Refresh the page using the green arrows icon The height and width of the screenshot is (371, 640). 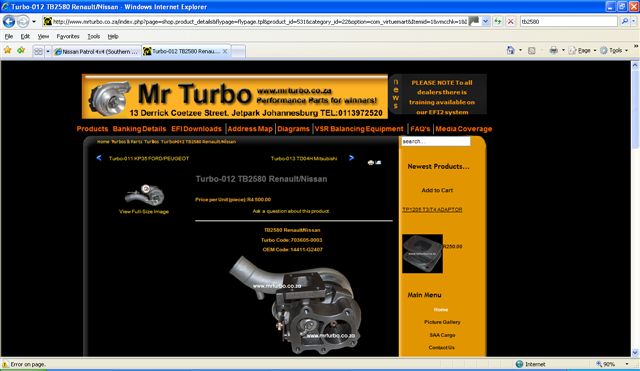point(498,21)
